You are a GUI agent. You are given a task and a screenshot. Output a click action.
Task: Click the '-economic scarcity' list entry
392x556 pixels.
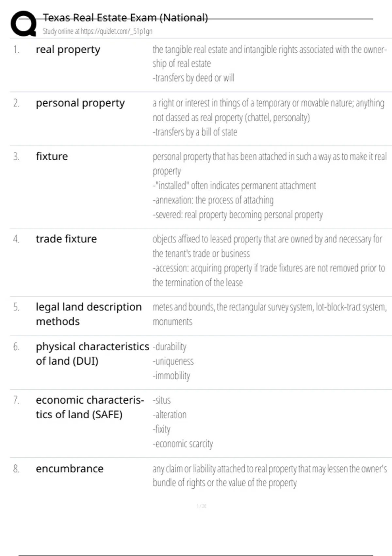point(183,444)
